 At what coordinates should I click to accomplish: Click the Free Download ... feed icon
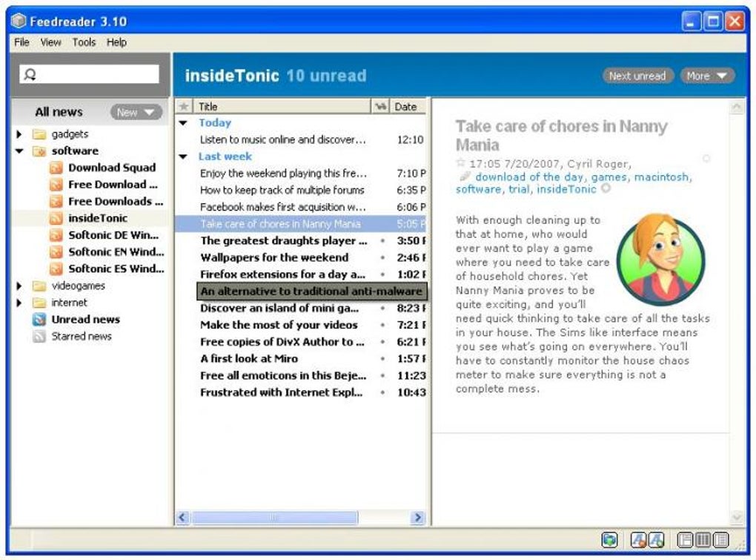[56, 185]
